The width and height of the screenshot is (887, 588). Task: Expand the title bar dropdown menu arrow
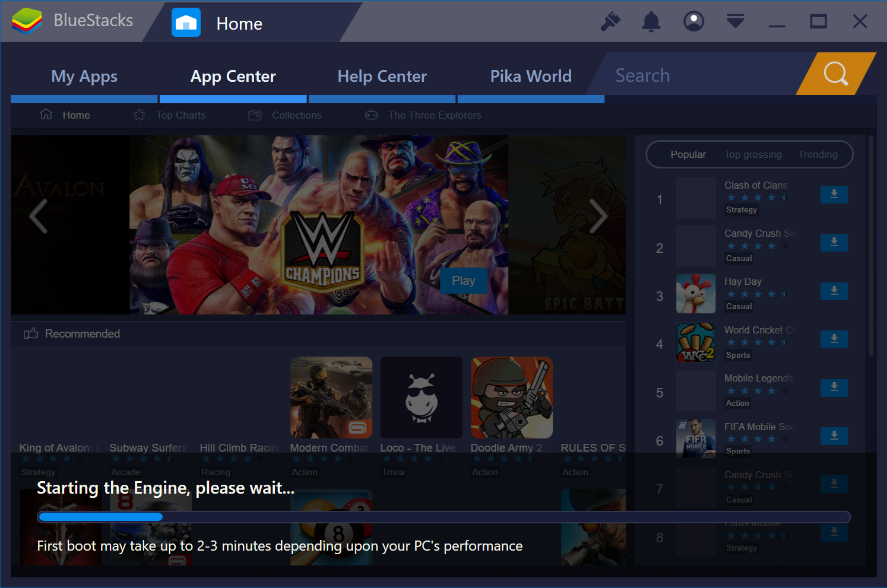click(736, 21)
